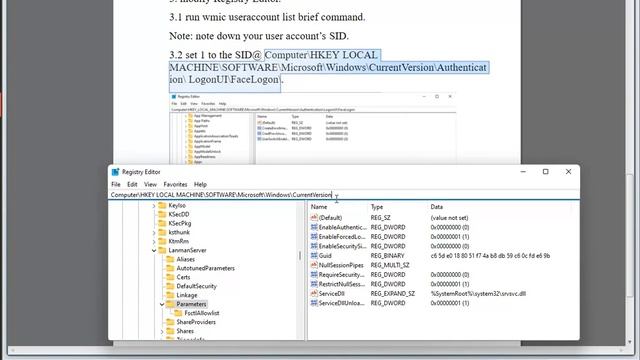The height and width of the screenshot is (360, 640).
Task: Select the ShareProviders folder icon
Action: tap(170, 322)
